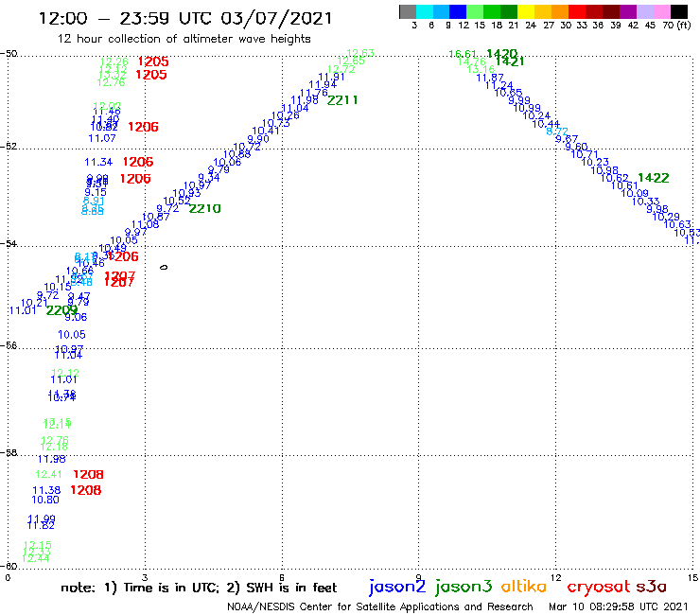Select the cryosat legend label
700x615 pixels.
(x=599, y=588)
